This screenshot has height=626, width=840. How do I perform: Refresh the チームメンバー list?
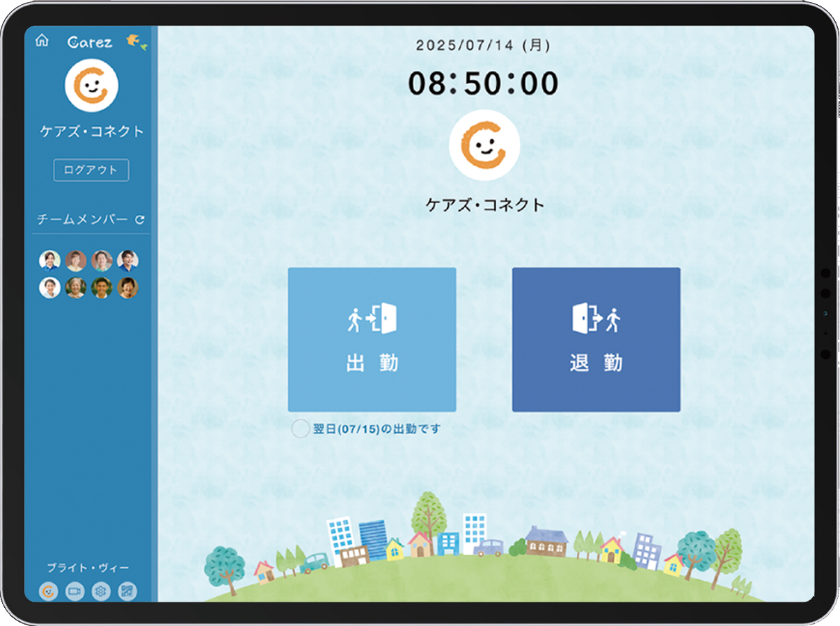140,220
